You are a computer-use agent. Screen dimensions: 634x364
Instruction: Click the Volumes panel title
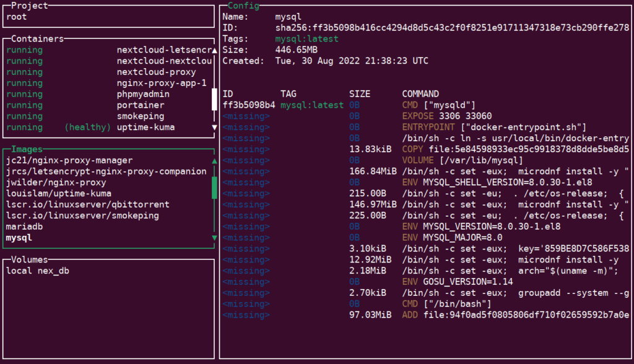pos(30,259)
